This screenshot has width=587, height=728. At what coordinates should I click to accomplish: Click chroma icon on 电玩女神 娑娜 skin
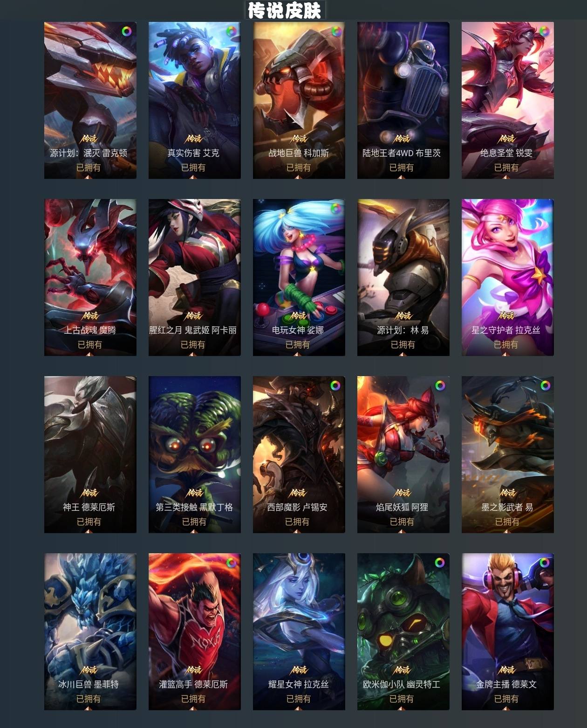(x=335, y=208)
